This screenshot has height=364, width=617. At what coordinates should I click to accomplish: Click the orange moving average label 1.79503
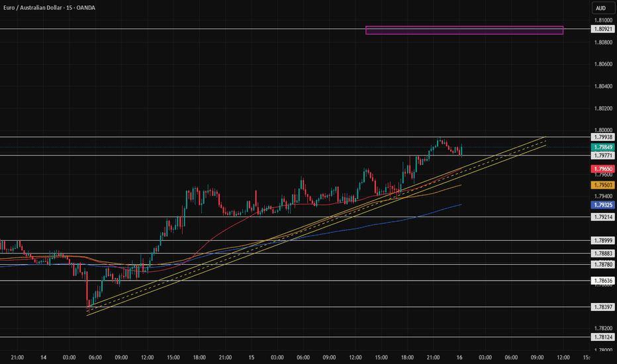(x=603, y=185)
